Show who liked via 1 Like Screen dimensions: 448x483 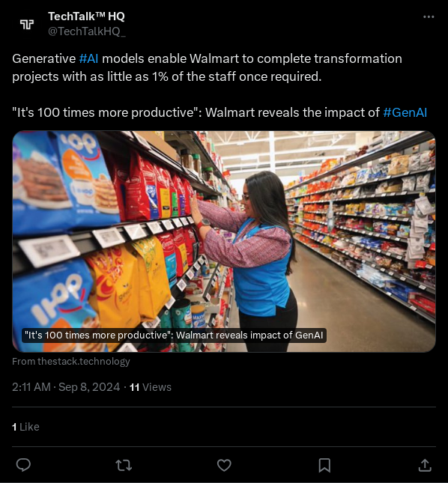[25, 427]
